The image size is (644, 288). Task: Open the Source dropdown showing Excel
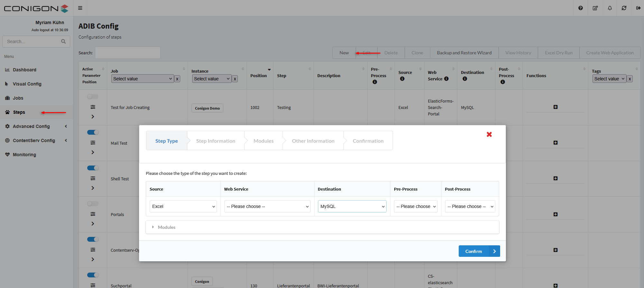pyautogui.click(x=183, y=206)
